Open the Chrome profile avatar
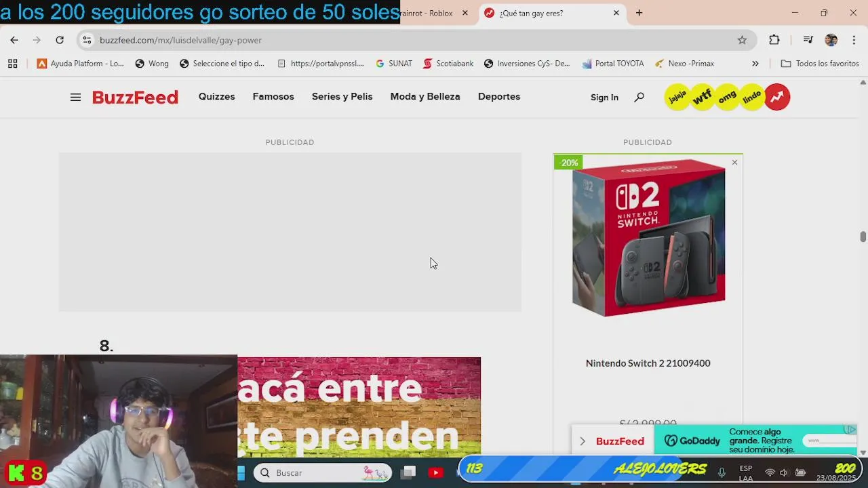The height and width of the screenshot is (488, 868). tap(831, 40)
